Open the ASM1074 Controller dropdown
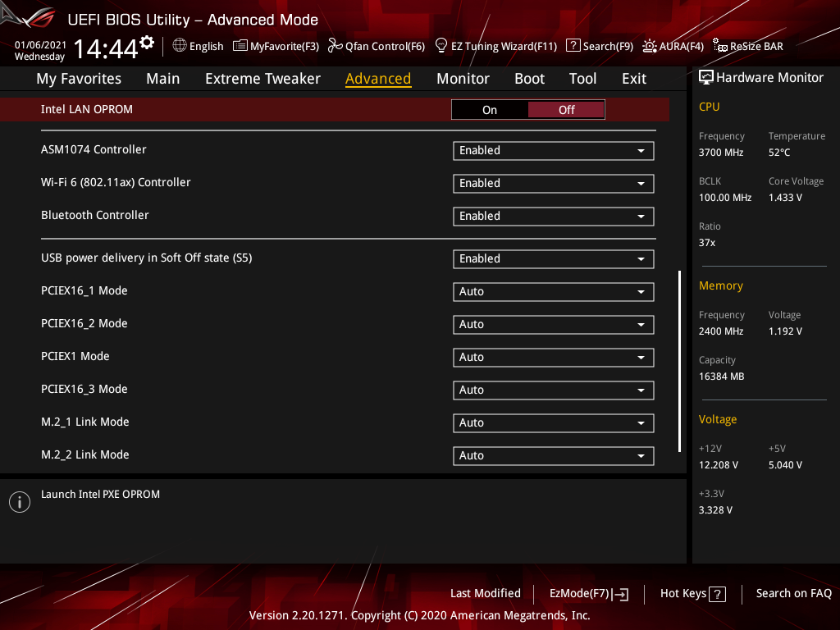Screen dimensions: 840x630 (x=554, y=151)
